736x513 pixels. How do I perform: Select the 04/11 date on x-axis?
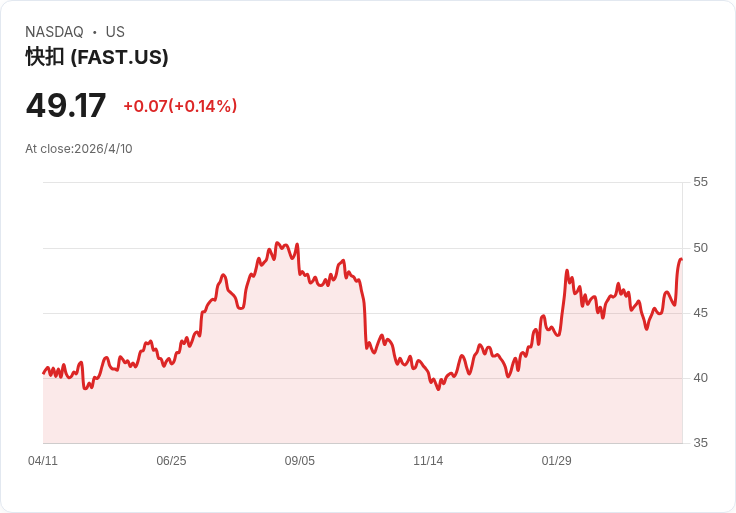[43, 461]
